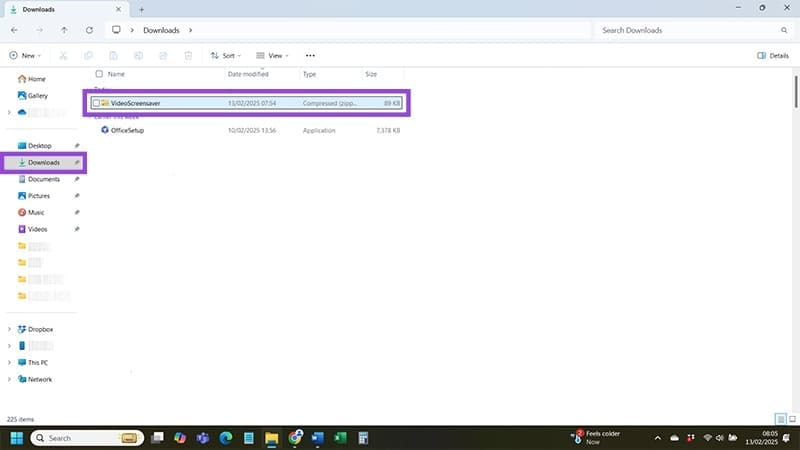Open Excel from the taskbar
The width and height of the screenshot is (800, 450).
tap(340, 438)
